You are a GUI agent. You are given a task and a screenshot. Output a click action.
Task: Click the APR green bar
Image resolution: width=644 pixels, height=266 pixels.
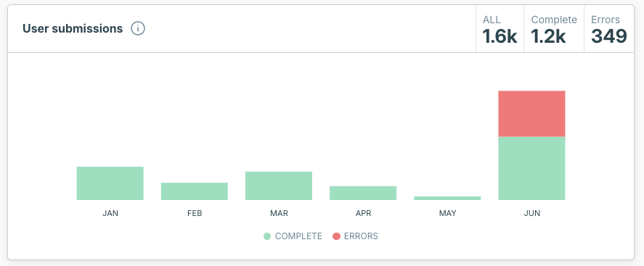coord(363,193)
